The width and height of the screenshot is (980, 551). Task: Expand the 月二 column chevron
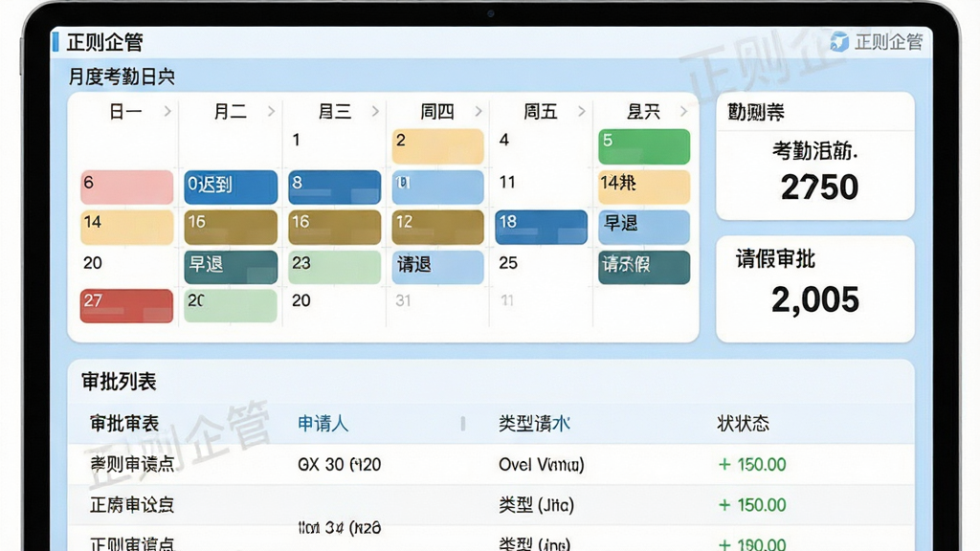tap(271, 111)
